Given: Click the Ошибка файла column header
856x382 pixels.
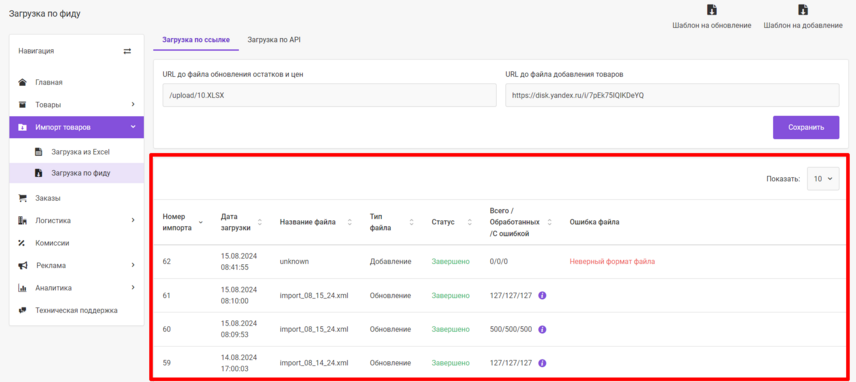Looking at the screenshot, I should coord(594,222).
